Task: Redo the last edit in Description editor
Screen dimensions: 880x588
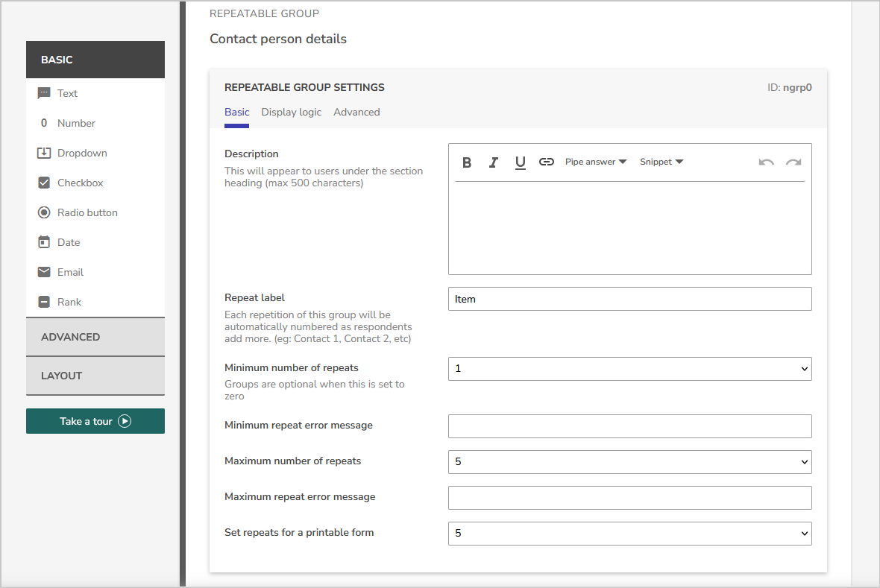Action: (793, 162)
